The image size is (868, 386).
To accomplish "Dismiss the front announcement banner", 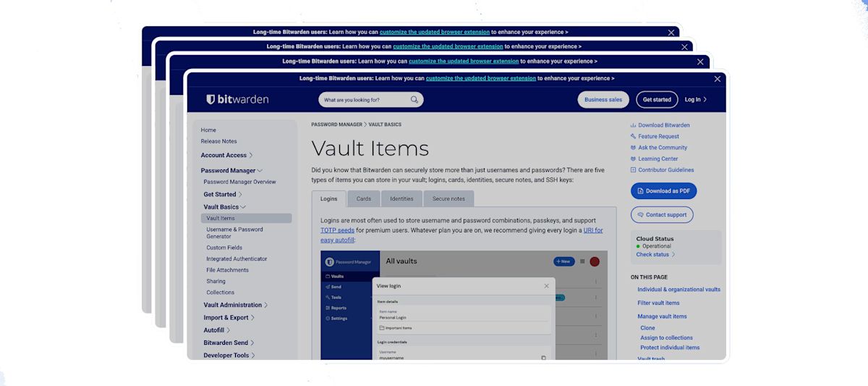I will (718, 79).
